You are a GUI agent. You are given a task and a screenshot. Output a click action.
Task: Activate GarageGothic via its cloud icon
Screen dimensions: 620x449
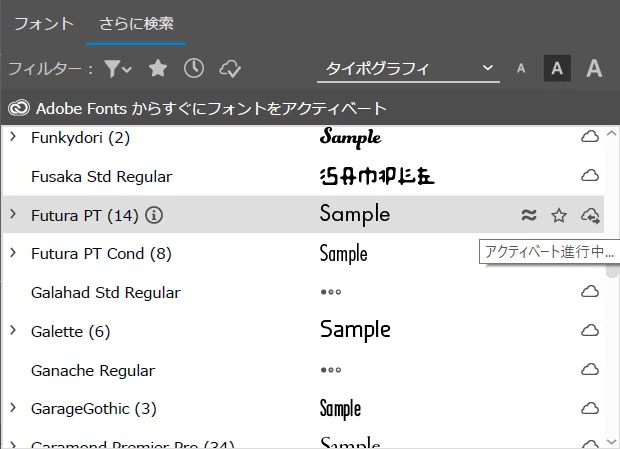pos(590,408)
